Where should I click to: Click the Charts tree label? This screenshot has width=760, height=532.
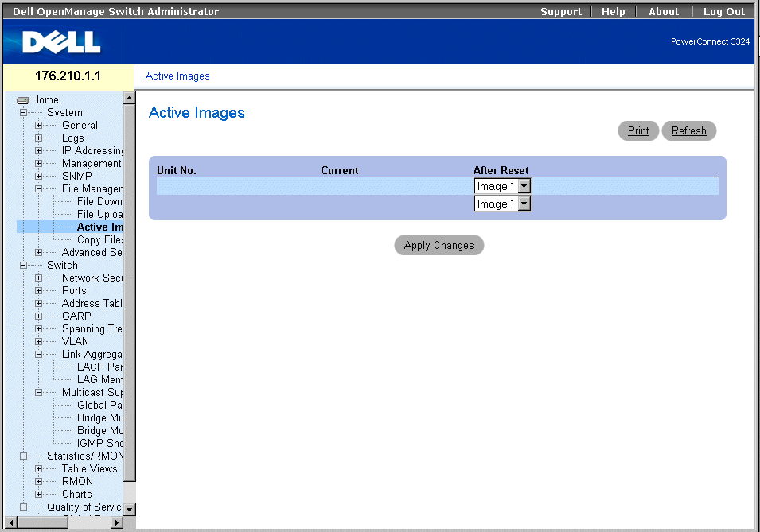77,494
